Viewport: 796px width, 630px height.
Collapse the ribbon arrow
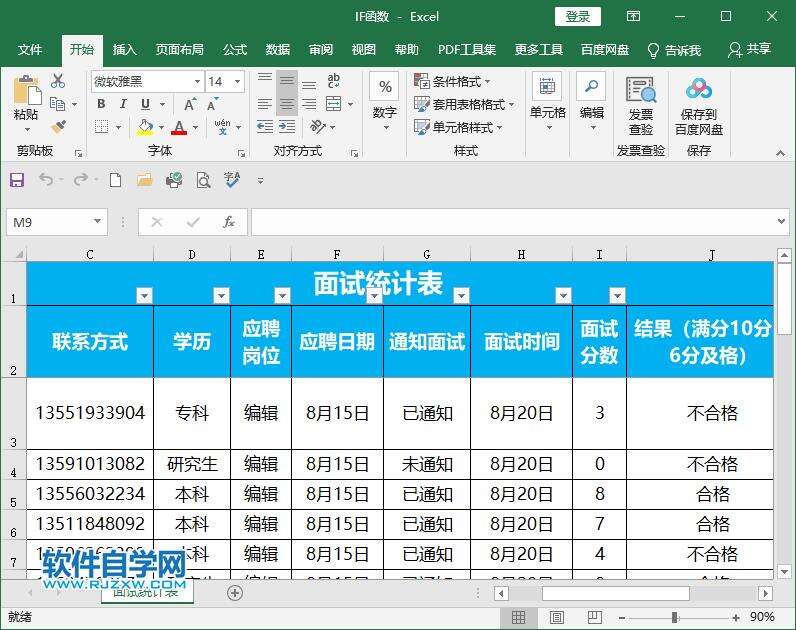click(x=781, y=153)
